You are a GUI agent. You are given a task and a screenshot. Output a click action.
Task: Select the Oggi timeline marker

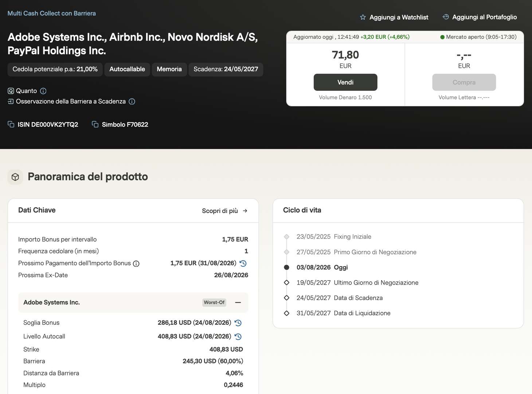pos(287,267)
